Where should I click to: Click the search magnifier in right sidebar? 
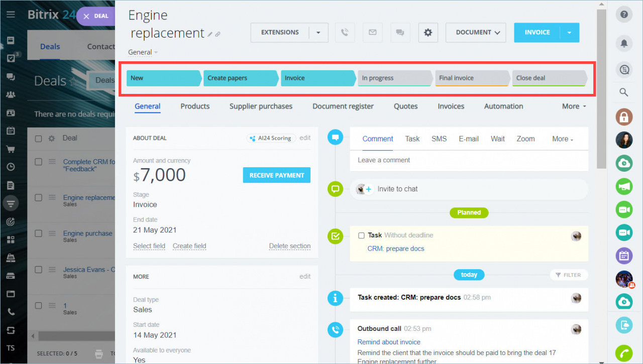624,92
